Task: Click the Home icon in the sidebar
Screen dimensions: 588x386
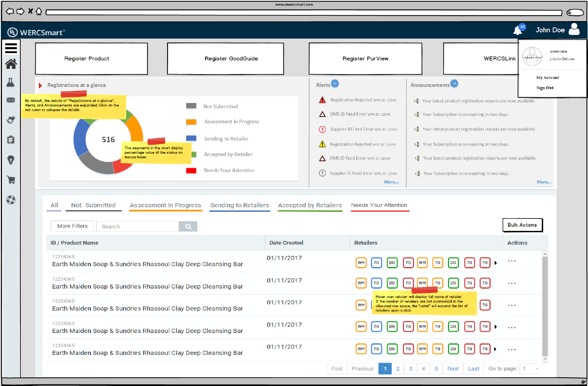Action: coord(11,64)
